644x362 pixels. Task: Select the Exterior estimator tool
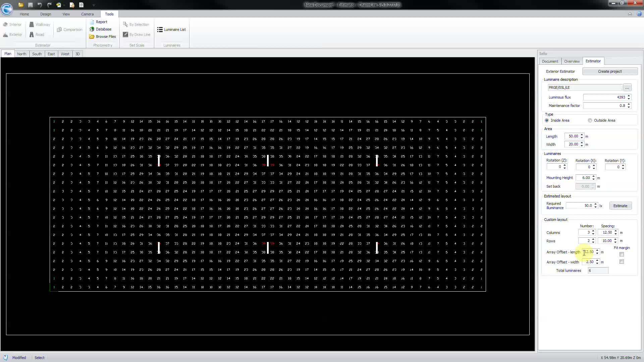[x=12, y=35]
